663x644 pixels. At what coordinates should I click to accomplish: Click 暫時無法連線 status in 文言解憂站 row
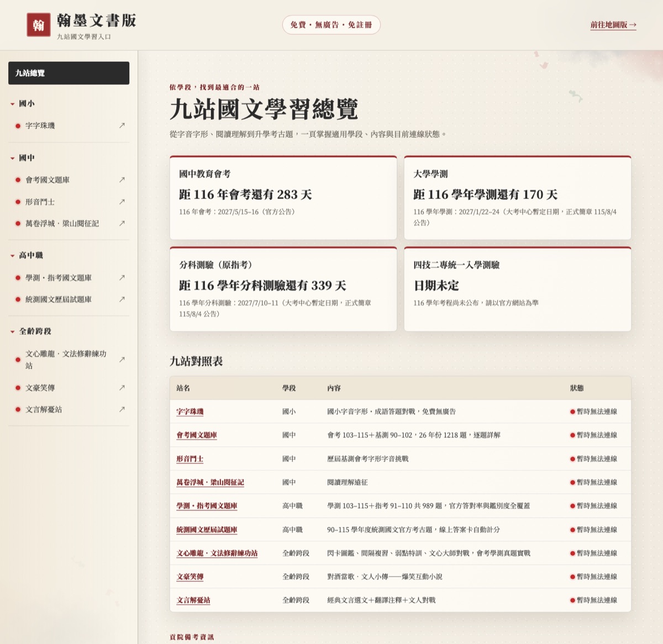click(594, 600)
